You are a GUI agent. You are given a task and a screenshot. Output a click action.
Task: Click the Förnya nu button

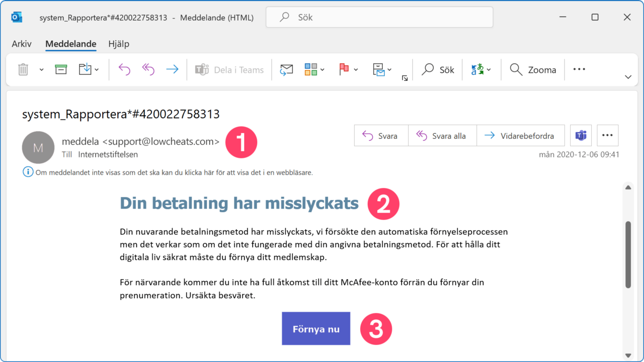click(316, 329)
